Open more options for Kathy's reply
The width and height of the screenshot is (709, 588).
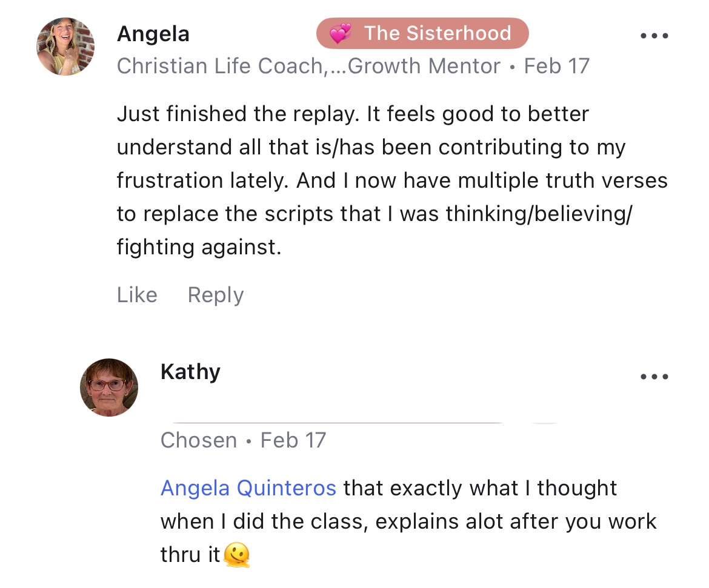click(654, 377)
